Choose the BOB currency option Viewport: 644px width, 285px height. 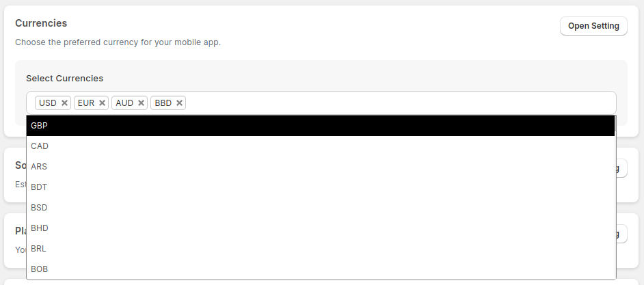tap(321, 269)
